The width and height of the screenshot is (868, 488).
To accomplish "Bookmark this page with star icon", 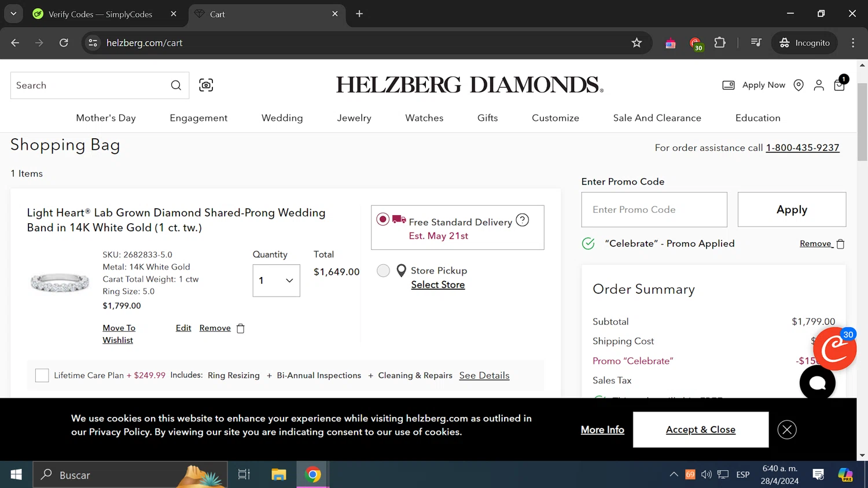I will (x=637, y=43).
